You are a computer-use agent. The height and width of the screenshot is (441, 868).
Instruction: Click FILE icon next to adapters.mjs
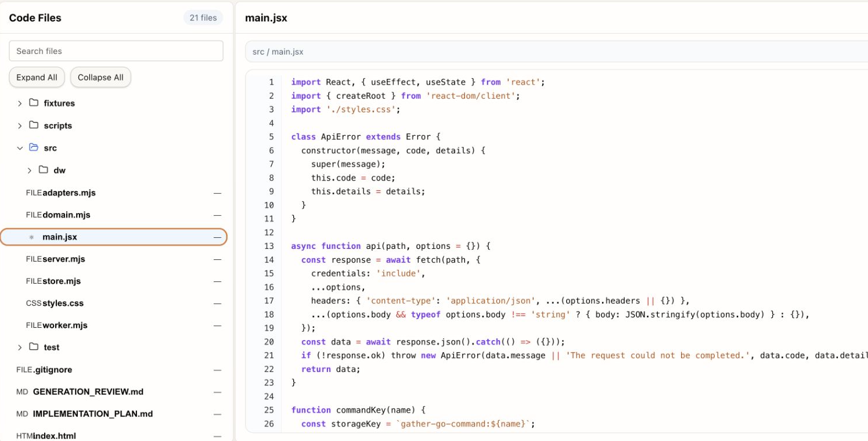point(34,193)
